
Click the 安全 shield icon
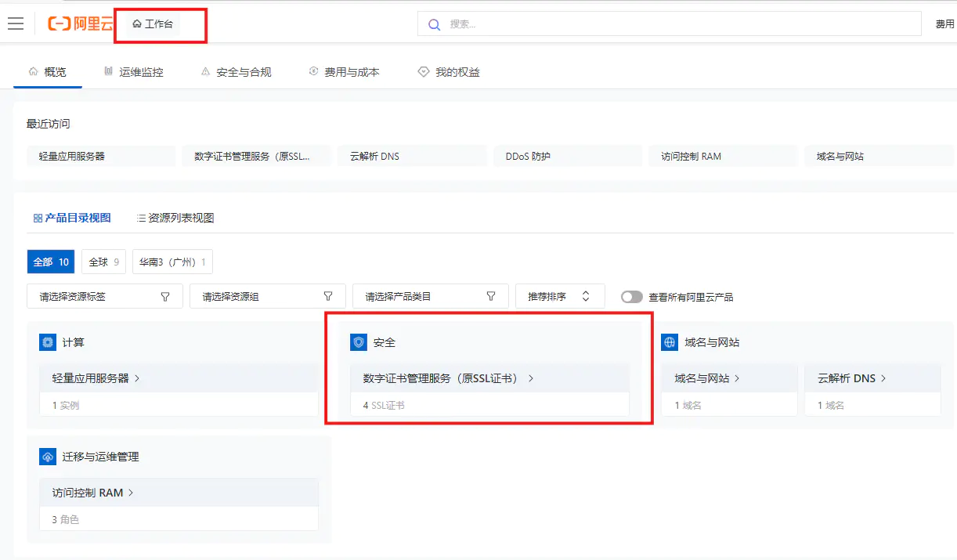pos(359,342)
